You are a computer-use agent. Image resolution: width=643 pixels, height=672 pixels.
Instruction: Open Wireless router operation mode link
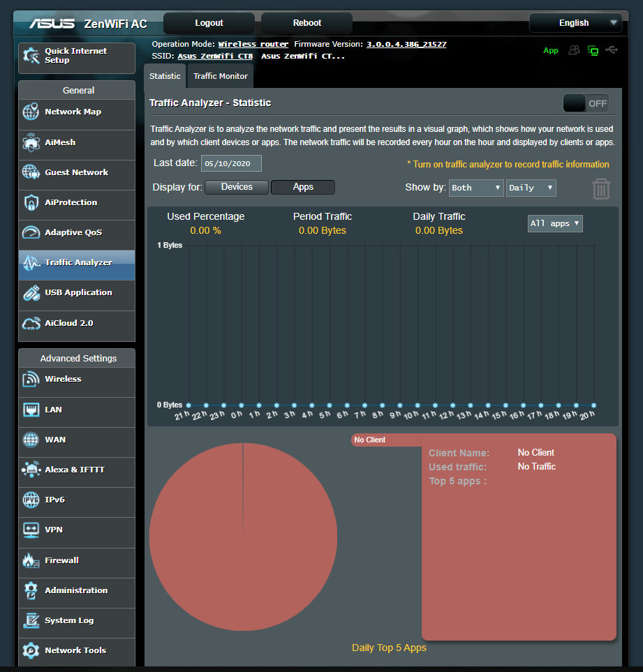point(253,44)
